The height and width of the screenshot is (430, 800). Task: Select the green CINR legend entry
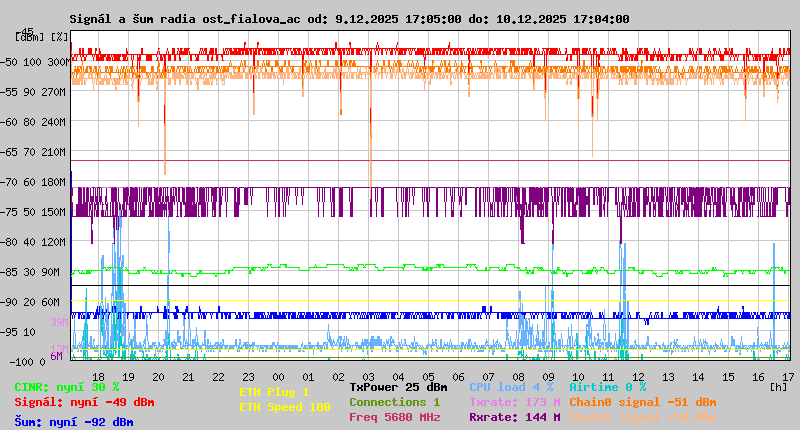click(67, 387)
